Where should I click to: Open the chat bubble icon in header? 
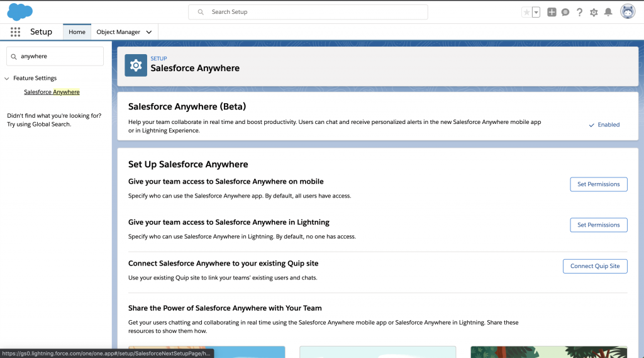coord(565,13)
